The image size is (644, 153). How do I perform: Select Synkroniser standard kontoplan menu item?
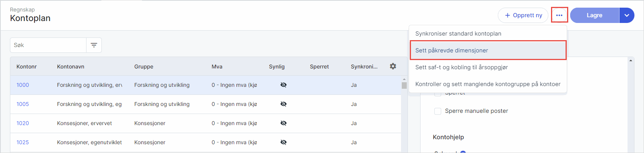click(x=458, y=34)
